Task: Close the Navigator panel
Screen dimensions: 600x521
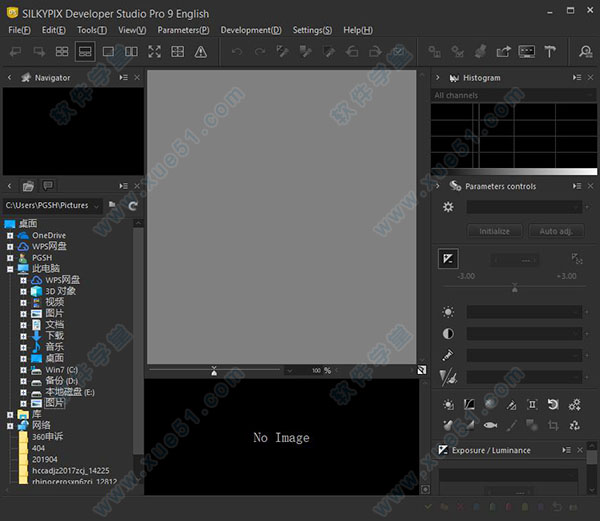Action: point(137,78)
